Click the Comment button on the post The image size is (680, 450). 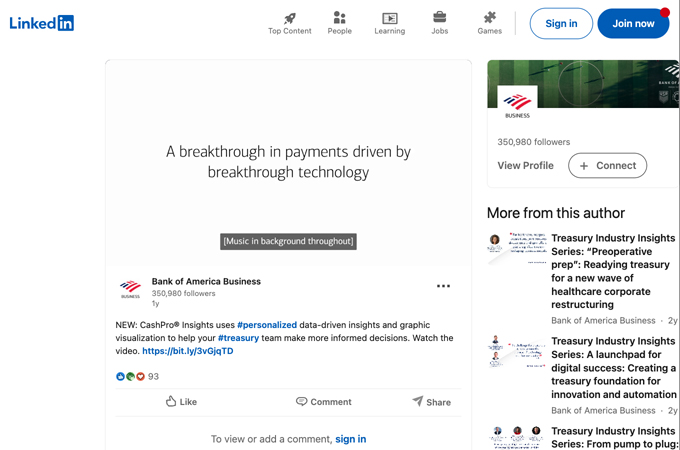click(x=324, y=402)
